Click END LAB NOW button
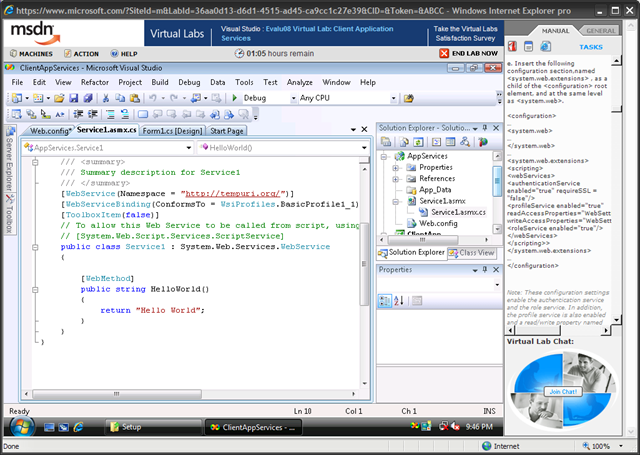This screenshot has height=455, width=640. (x=469, y=53)
